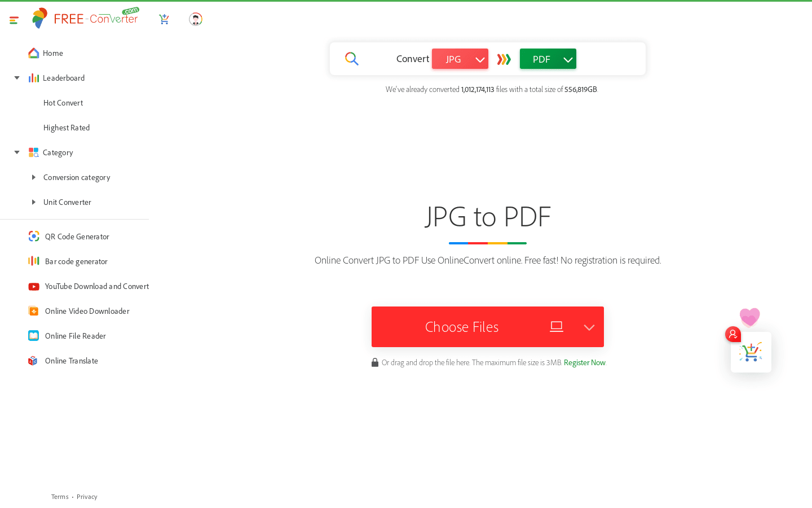Open the Terms page link

pos(59,497)
